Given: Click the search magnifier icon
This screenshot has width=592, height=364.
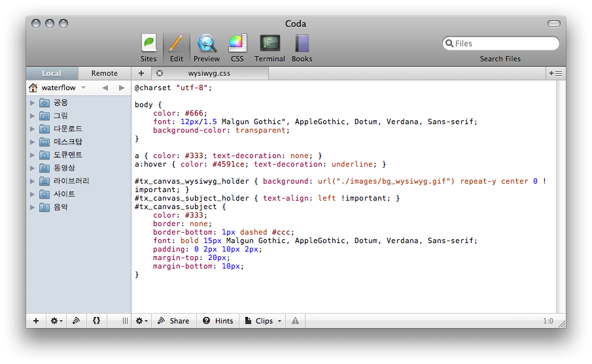Looking at the screenshot, I should pos(449,43).
